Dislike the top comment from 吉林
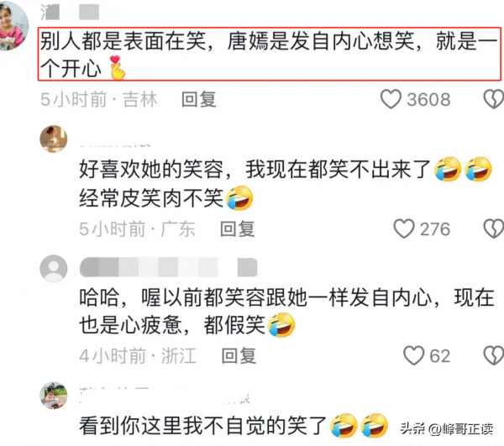This screenshot has width=504, height=446. [x=494, y=99]
